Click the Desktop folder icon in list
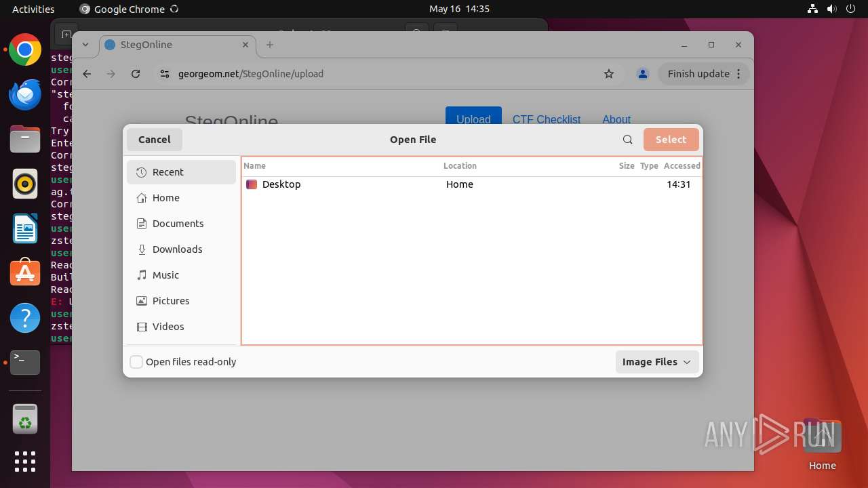Screen dimensions: 868x488 coord(252,184)
